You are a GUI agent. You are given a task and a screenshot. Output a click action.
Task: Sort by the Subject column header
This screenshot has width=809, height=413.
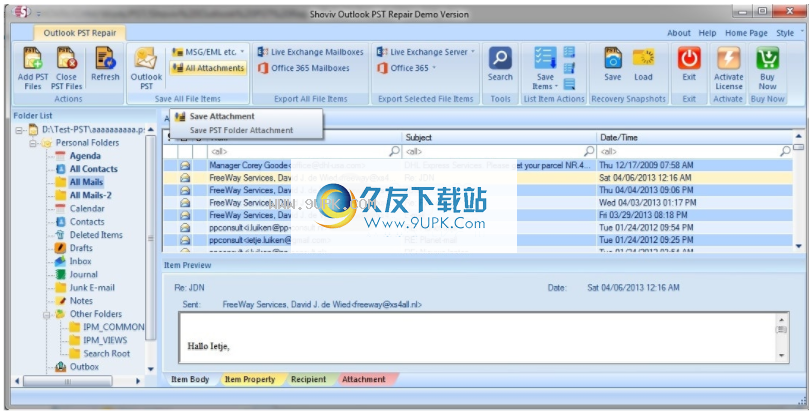pos(499,138)
